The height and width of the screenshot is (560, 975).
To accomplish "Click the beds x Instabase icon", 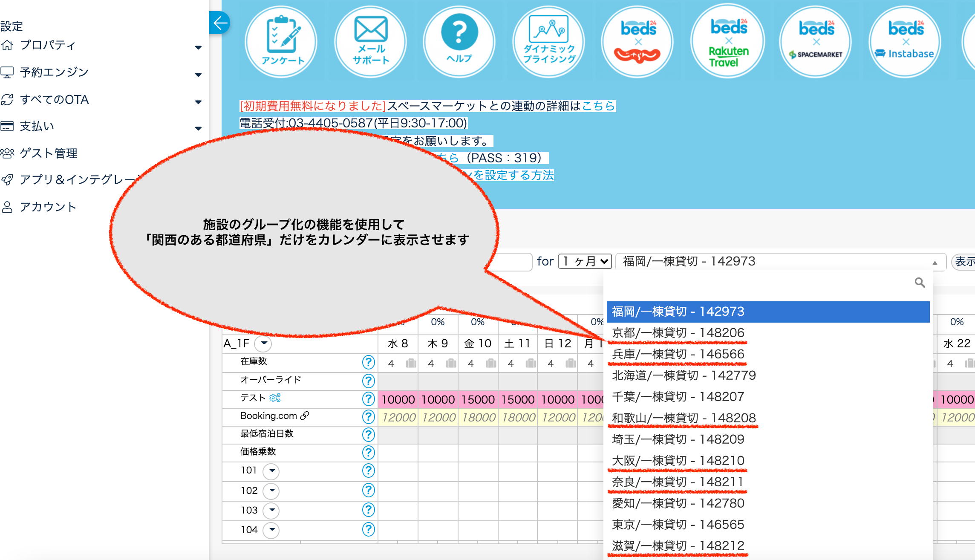I will tap(905, 42).
